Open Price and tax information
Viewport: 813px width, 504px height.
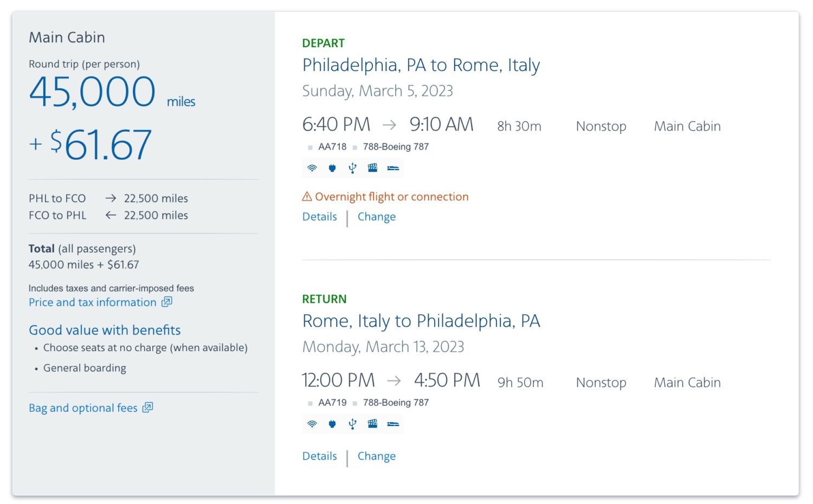[x=92, y=302]
